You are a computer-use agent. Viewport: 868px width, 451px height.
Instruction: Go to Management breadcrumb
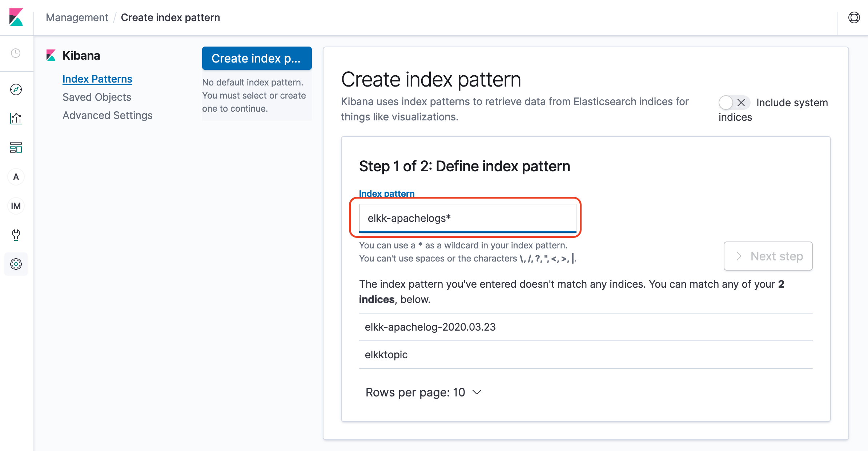tap(77, 17)
